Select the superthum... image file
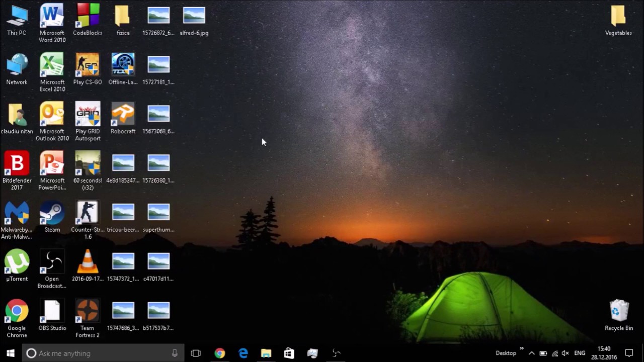The image size is (644, 362). click(x=158, y=217)
